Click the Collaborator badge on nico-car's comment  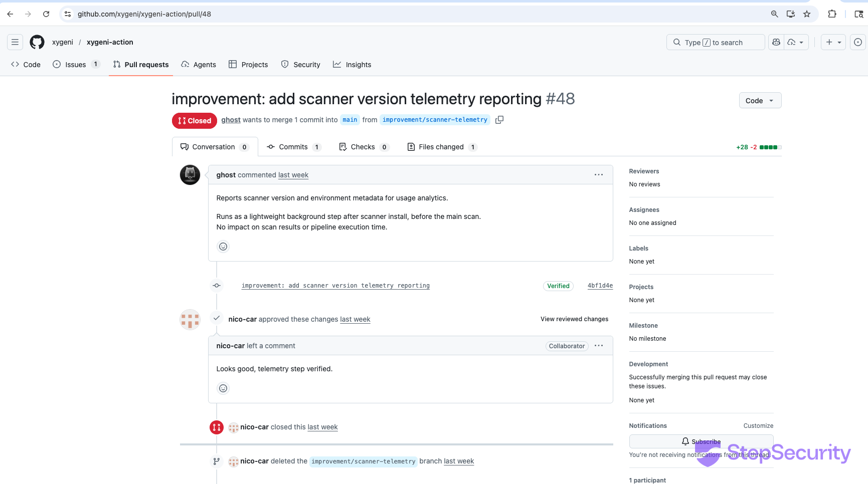[567, 346]
